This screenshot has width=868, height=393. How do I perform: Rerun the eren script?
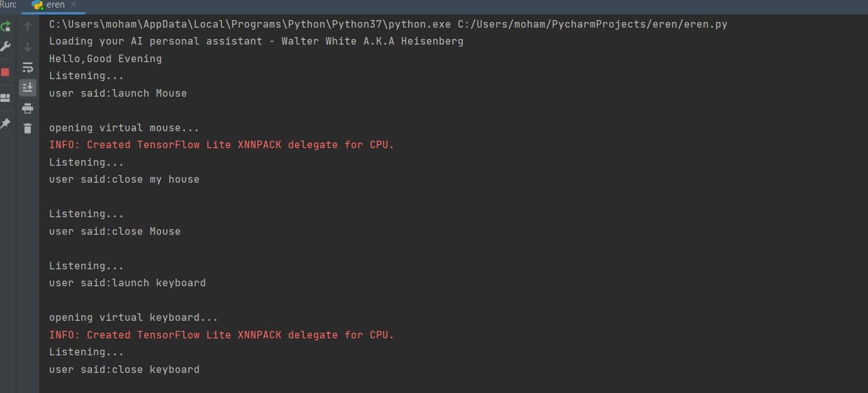[x=5, y=26]
